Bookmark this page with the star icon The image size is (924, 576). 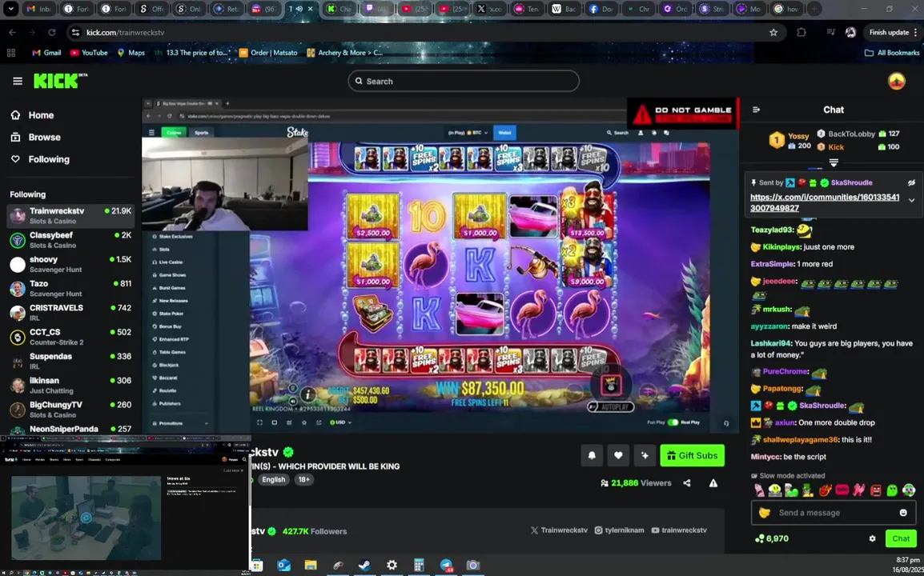point(773,32)
